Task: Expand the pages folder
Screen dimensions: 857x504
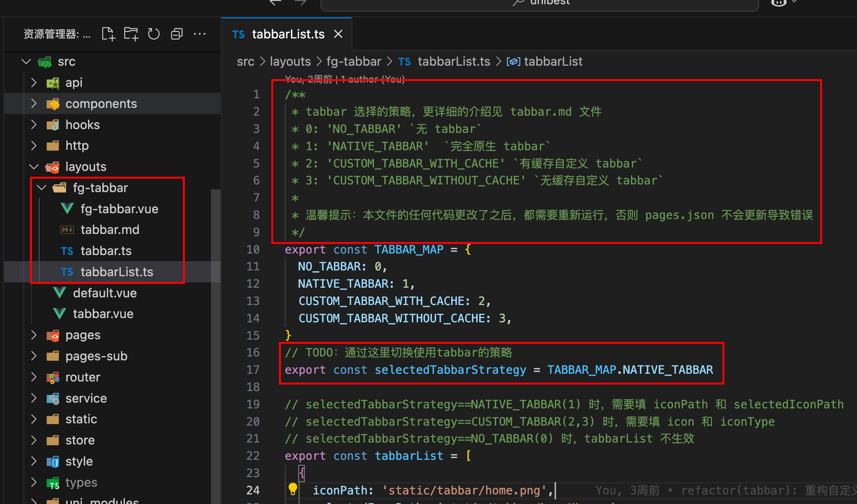Action: coord(34,335)
